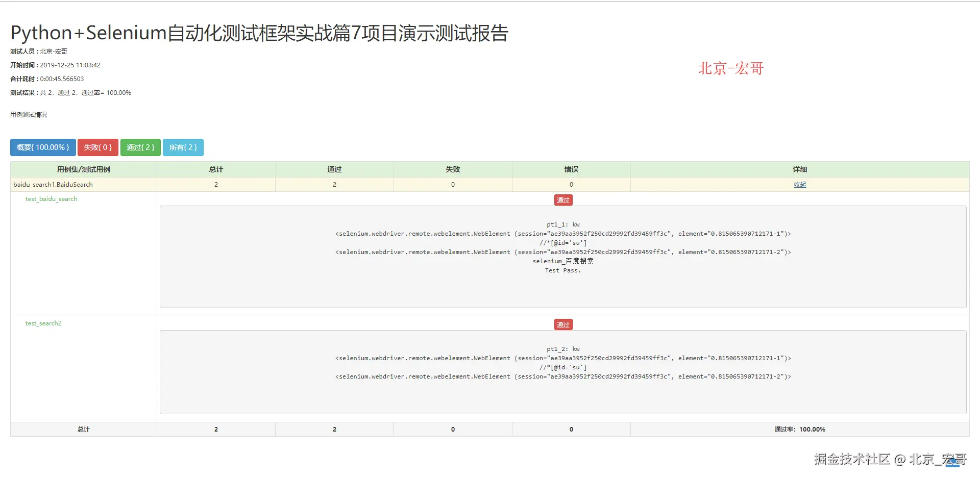Show all cases with 所有{ 2 } button
The image size is (980, 479).
click(x=183, y=147)
